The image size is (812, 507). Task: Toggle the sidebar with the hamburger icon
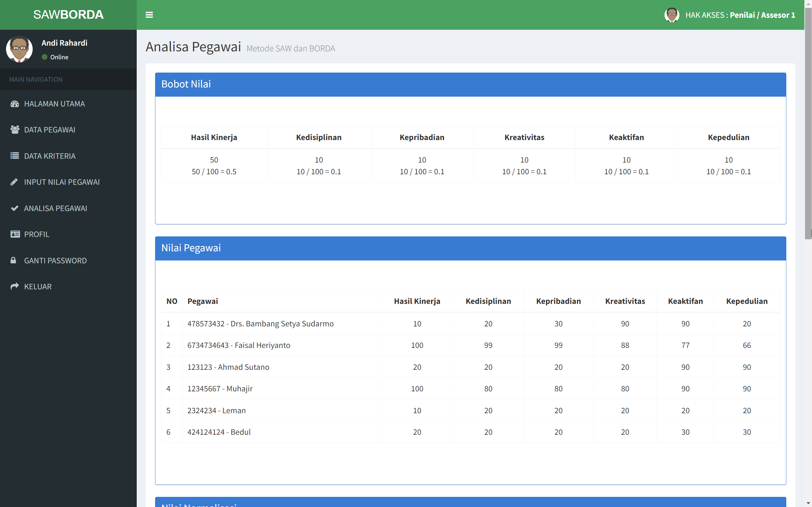pos(149,15)
